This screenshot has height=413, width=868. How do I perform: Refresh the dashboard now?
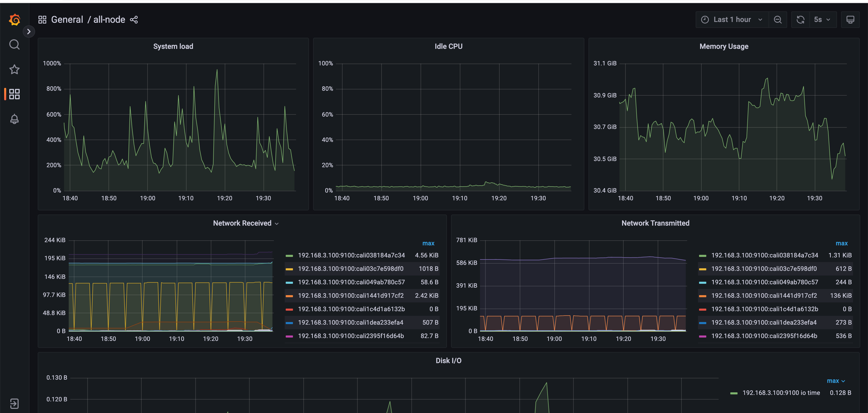click(801, 20)
